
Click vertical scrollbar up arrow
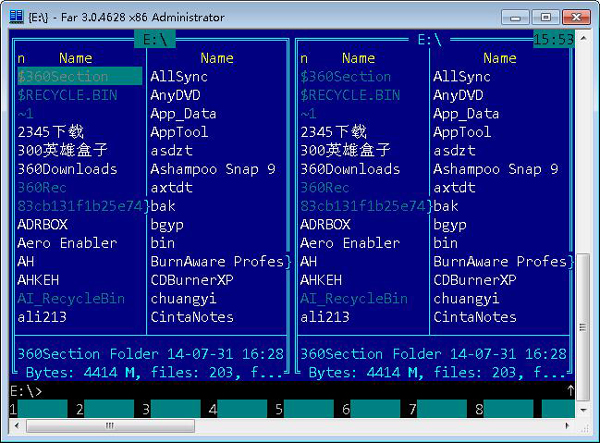583,38
